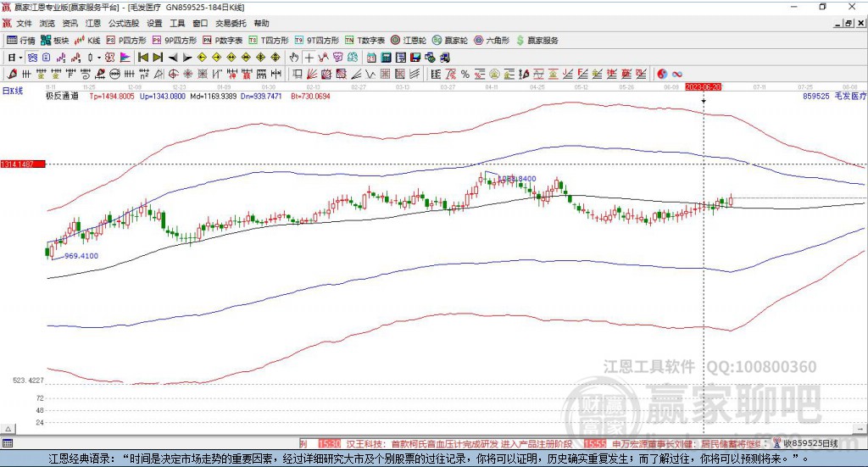The width and height of the screenshot is (868, 467).
Task: Click the infinity loop icon
Action: (677, 74)
